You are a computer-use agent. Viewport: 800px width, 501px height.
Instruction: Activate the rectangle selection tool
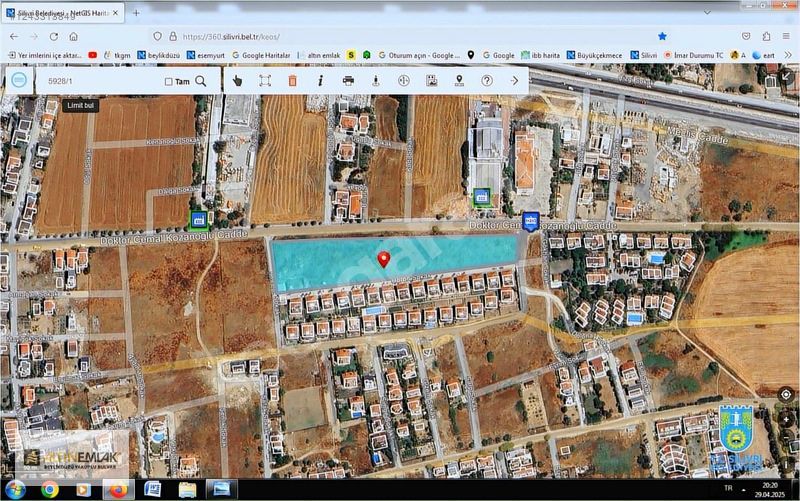(265, 81)
